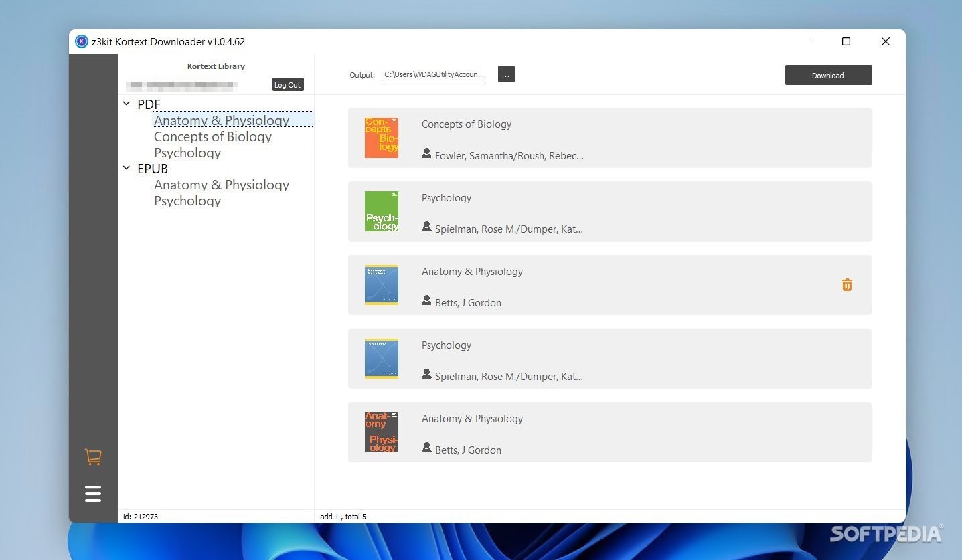Open dark Anatomy & Physiology cover thumbnail
This screenshot has height=560, width=962.
[x=382, y=432]
